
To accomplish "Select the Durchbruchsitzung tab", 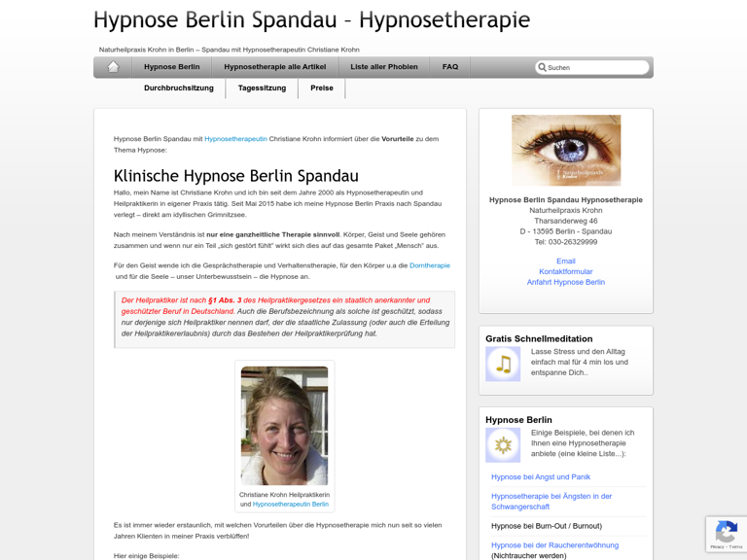I will coord(179,88).
